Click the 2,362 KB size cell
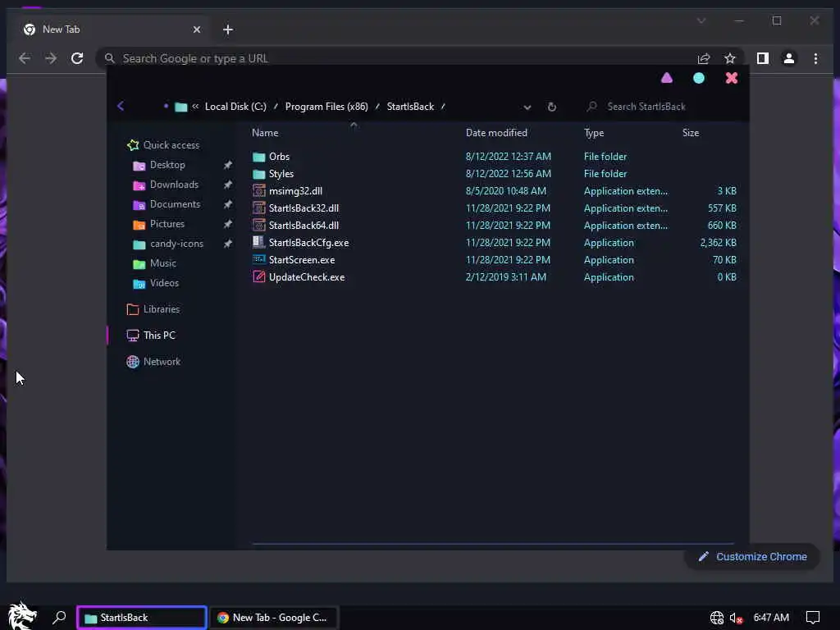The image size is (840, 630). click(718, 243)
